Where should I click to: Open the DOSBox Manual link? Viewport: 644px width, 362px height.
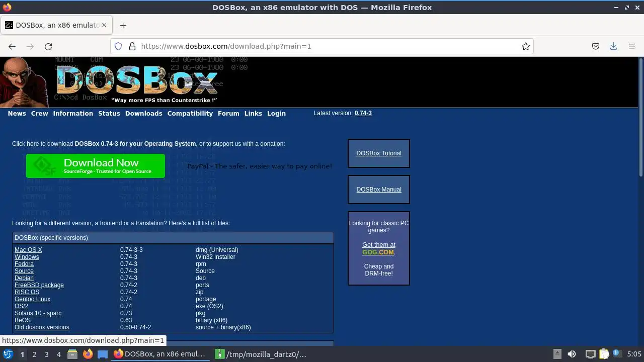pyautogui.click(x=379, y=190)
